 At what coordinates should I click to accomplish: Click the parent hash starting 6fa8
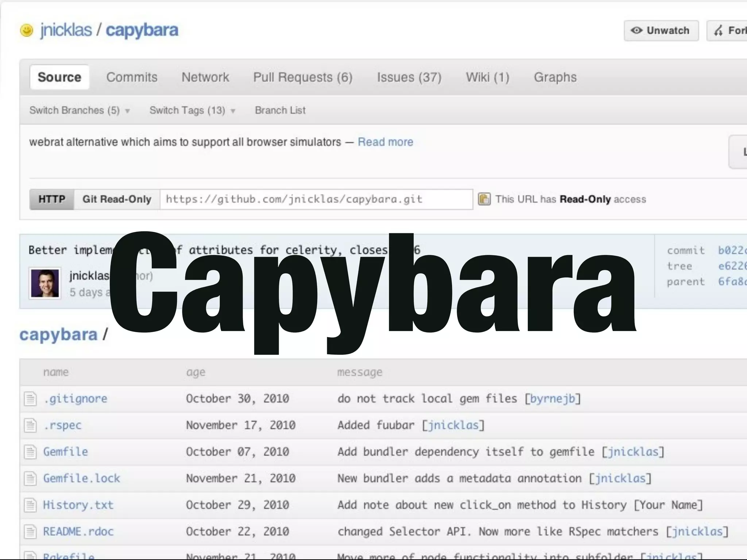(x=732, y=281)
